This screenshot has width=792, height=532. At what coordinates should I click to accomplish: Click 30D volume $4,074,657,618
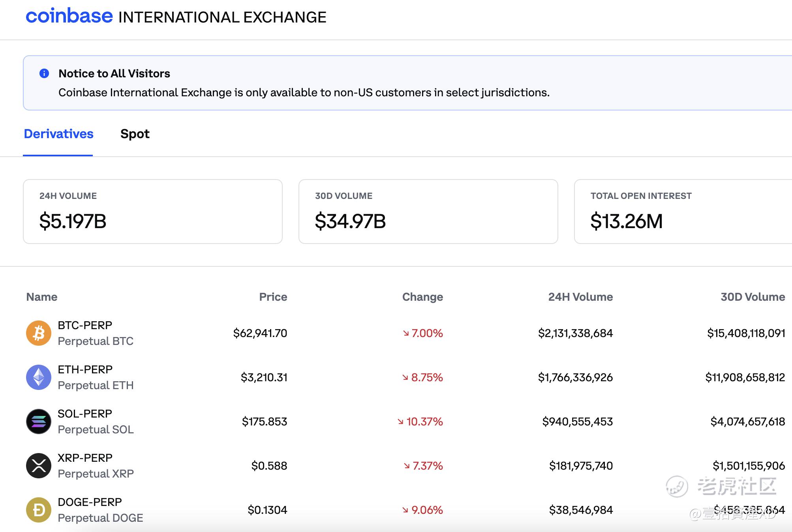coord(748,421)
